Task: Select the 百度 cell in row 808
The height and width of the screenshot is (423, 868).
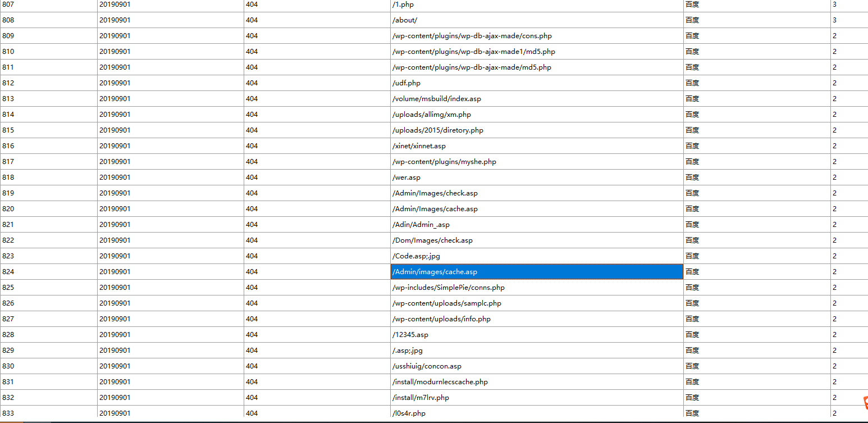Action: [x=757, y=20]
